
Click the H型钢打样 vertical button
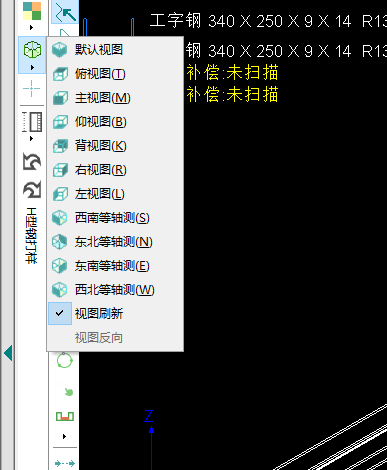click(x=32, y=236)
